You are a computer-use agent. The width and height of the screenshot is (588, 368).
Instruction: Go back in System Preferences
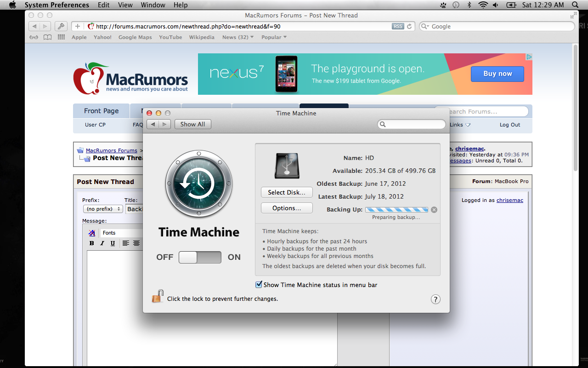[153, 124]
